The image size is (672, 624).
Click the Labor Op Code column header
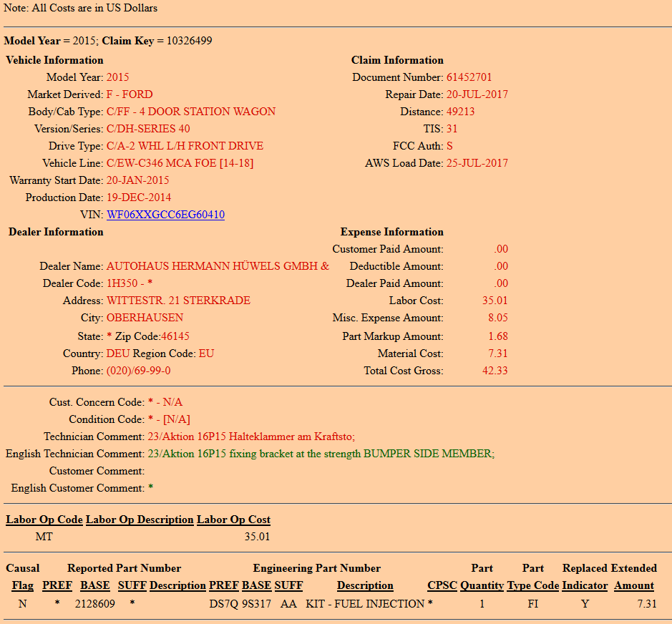pos(44,520)
